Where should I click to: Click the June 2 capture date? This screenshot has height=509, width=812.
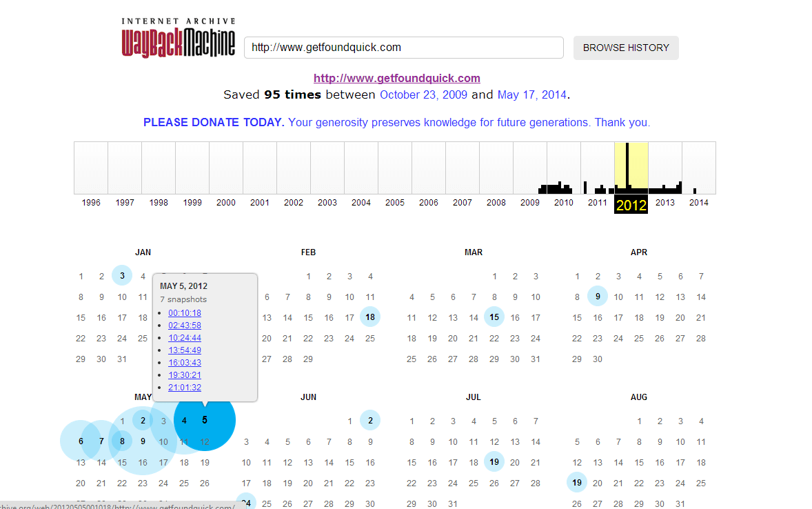(x=370, y=420)
